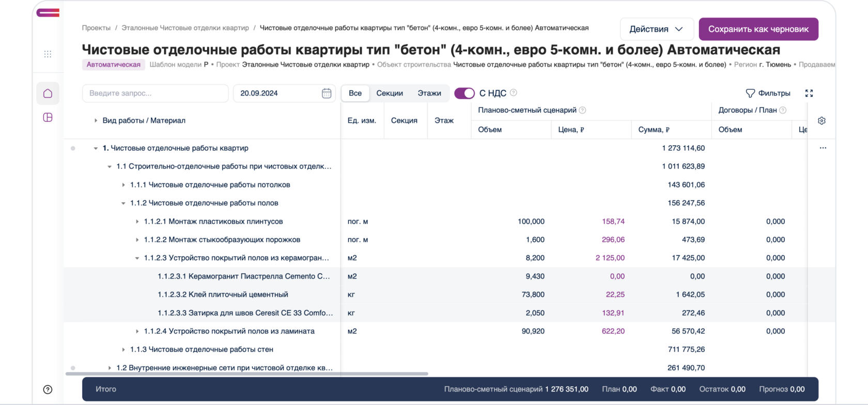The width and height of the screenshot is (868, 405).
Task: Open the help icon at sidebar bottom
Action: 48,390
